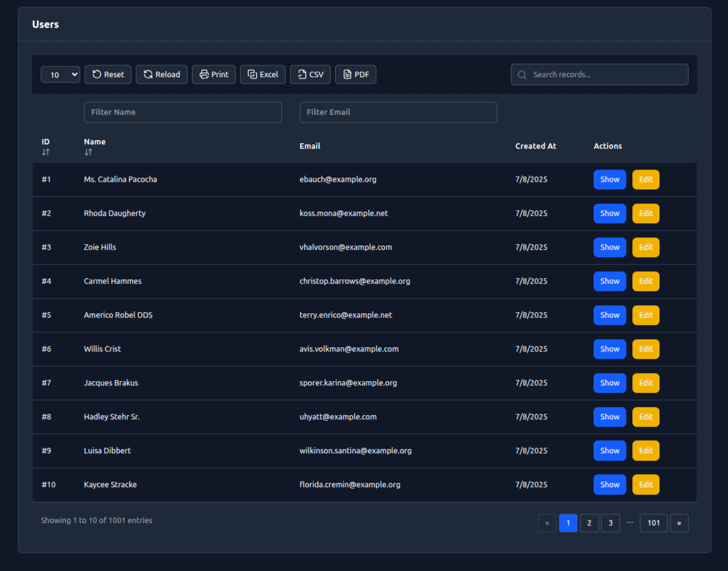The width and height of the screenshot is (728, 571).
Task: Show user Rhoda Daugherty
Action: click(x=610, y=213)
